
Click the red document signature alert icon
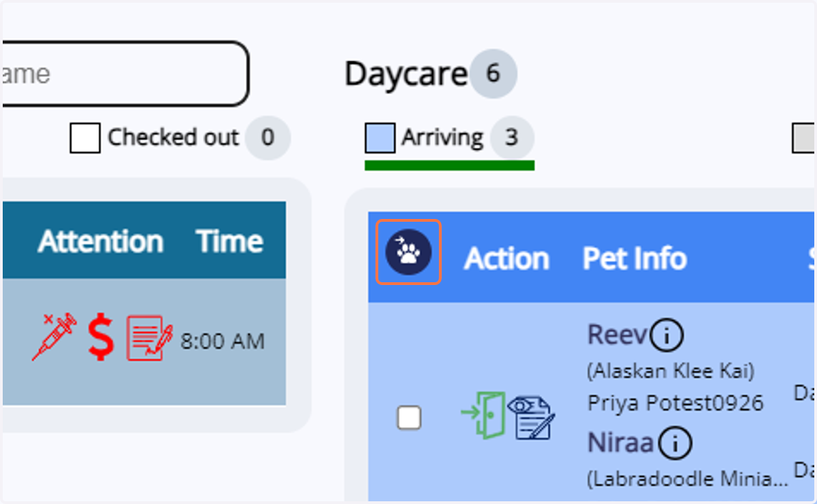(150, 338)
